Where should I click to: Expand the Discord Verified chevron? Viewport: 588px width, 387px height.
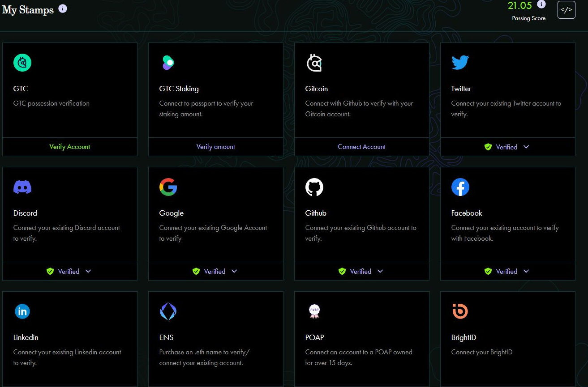(x=88, y=271)
